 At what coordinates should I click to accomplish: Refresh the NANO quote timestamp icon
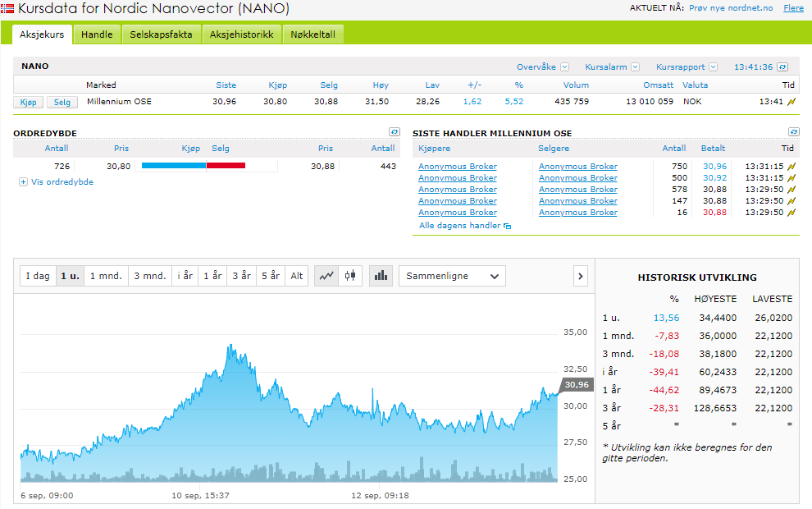pyautogui.click(x=782, y=66)
